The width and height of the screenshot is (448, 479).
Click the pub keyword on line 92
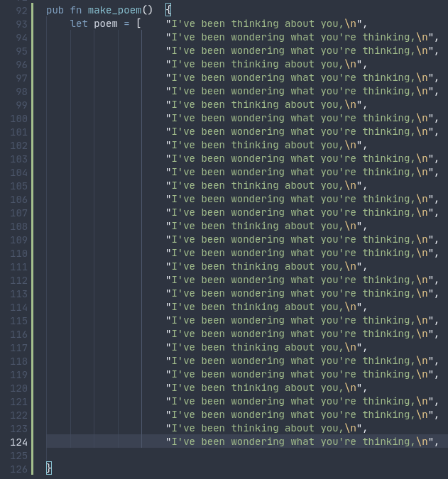[x=55, y=10]
